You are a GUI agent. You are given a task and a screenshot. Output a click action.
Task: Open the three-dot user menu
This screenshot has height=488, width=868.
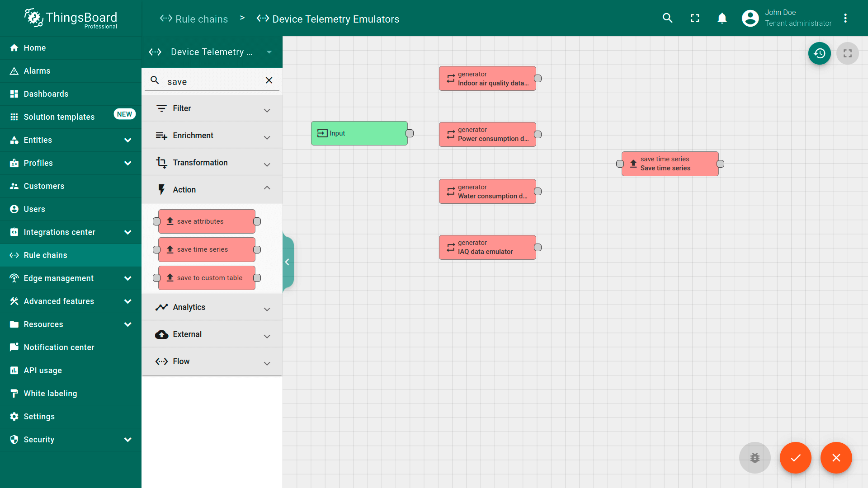(x=845, y=18)
